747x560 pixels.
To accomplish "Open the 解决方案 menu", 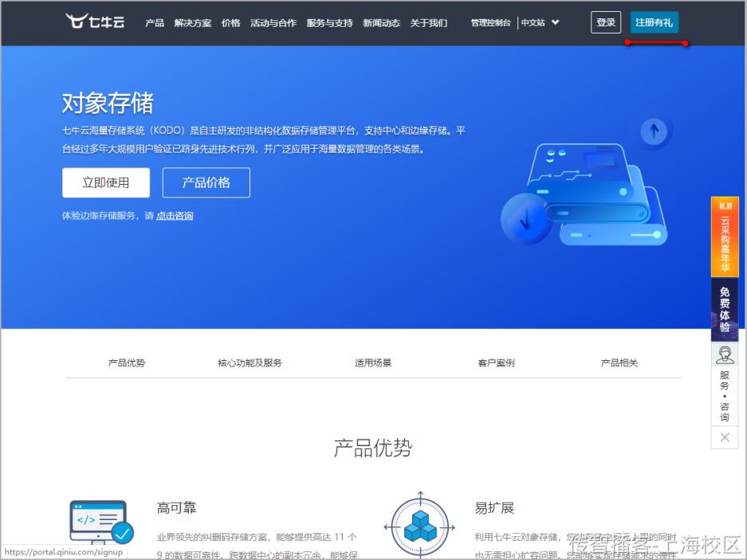I will point(192,23).
